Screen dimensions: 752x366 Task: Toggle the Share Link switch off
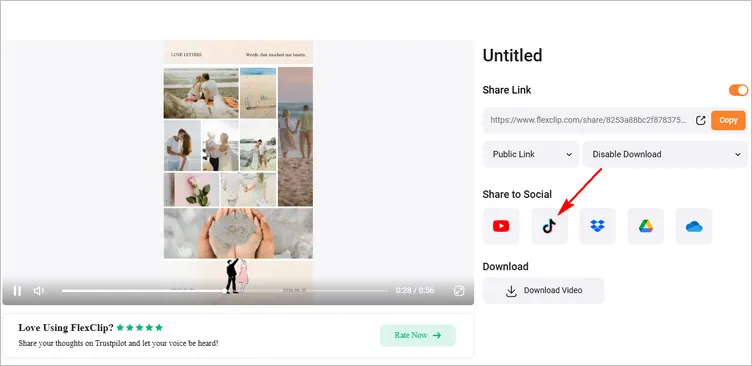coord(739,90)
